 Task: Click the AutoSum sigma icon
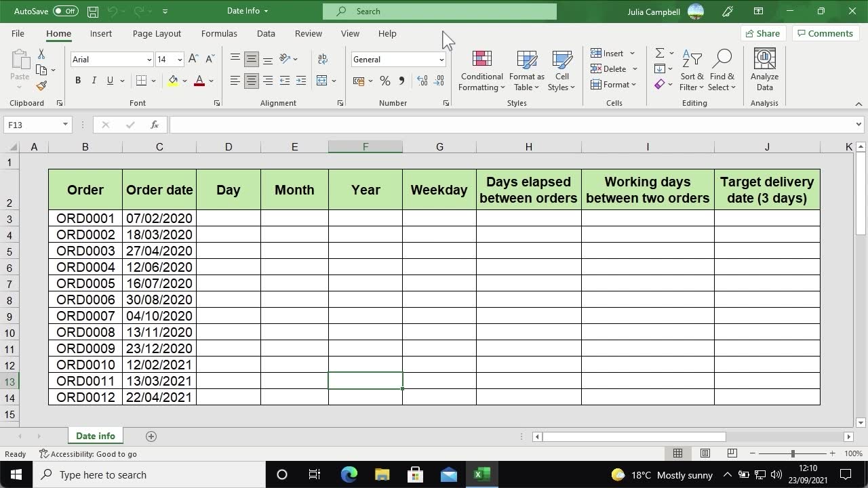coord(659,53)
